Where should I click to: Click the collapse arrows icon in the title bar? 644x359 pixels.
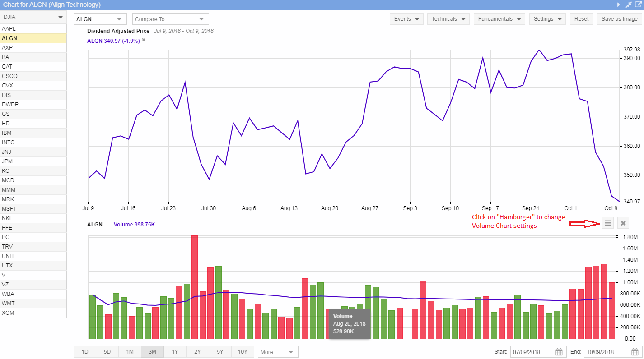pos(629,5)
